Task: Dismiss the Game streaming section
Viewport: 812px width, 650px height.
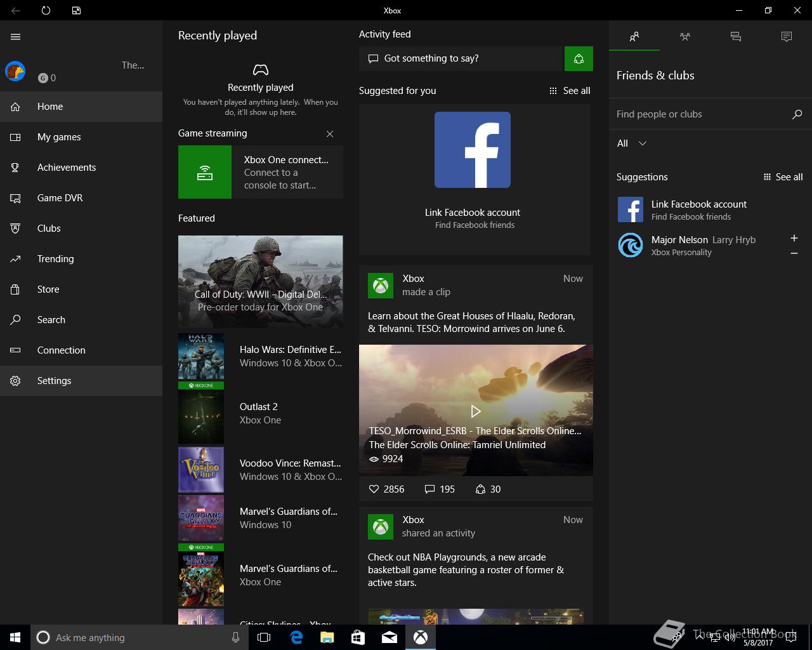Action: [x=330, y=134]
